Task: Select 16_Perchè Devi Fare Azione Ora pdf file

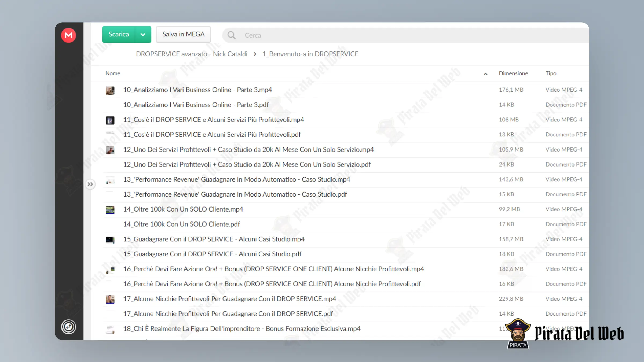Action: point(272,284)
